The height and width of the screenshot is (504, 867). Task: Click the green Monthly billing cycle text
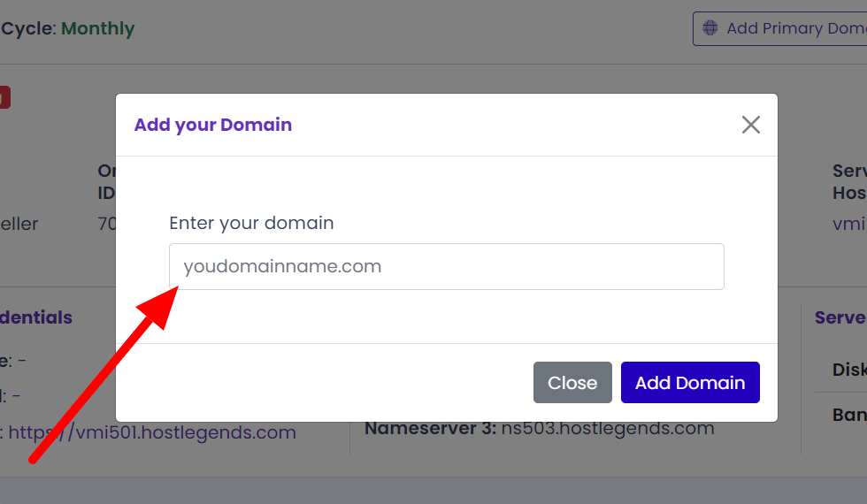pos(97,28)
